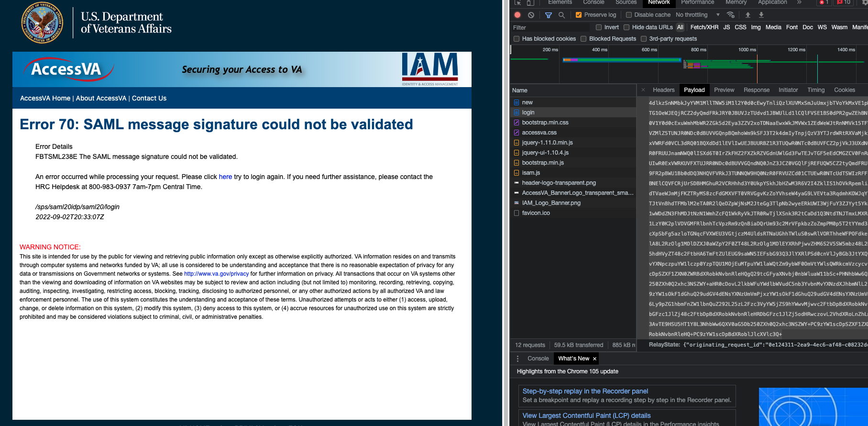This screenshot has height=426, width=868.
Task: Click in the network Filter text field
Action: pos(550,27)
